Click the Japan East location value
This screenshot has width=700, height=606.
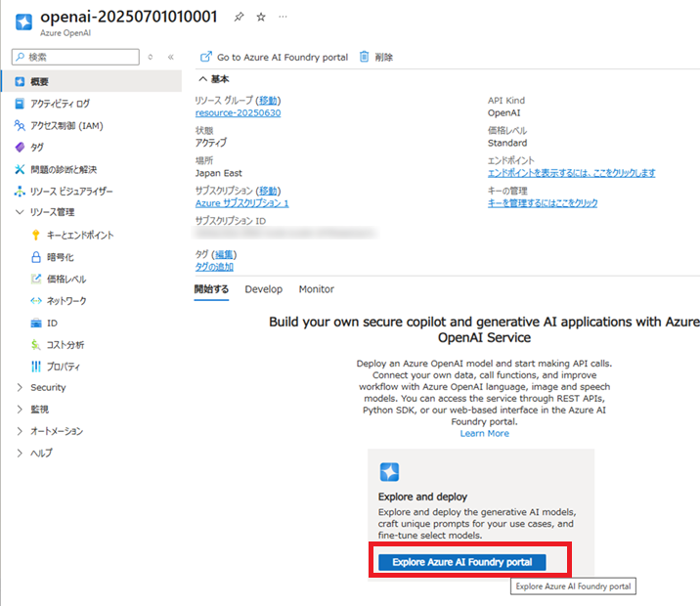(218, 173)
